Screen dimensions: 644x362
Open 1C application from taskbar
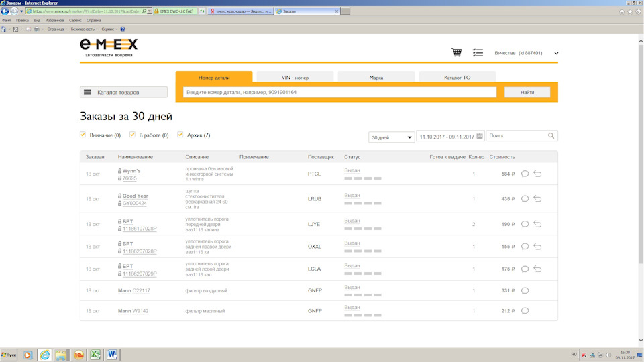pyautogui.click(x=78, y=355)
